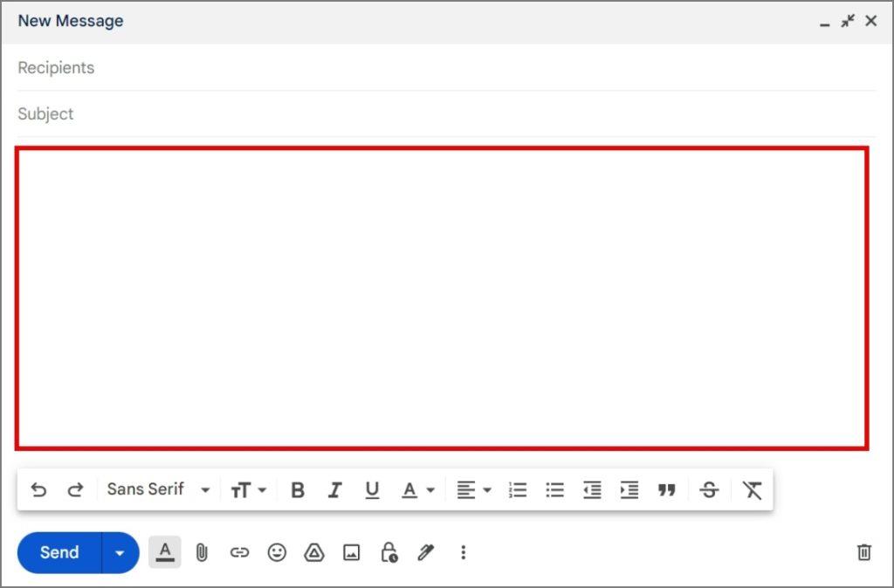Insert files using Google Drive icon

pos(314,552)
